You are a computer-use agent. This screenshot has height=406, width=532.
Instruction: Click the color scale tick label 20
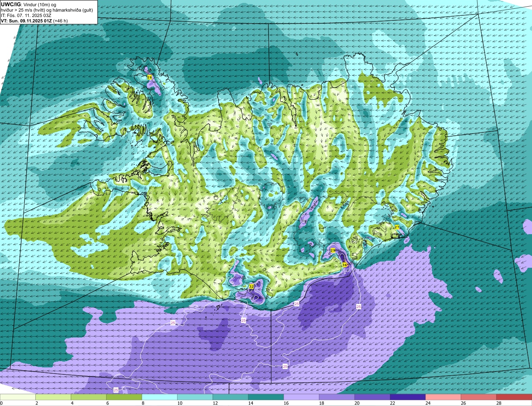point(356,403)
